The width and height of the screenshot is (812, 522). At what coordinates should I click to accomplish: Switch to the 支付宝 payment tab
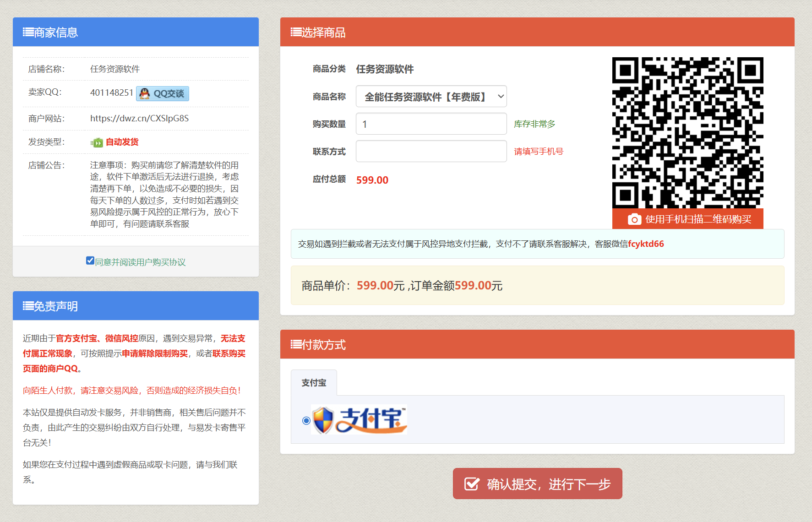(314, 383)
